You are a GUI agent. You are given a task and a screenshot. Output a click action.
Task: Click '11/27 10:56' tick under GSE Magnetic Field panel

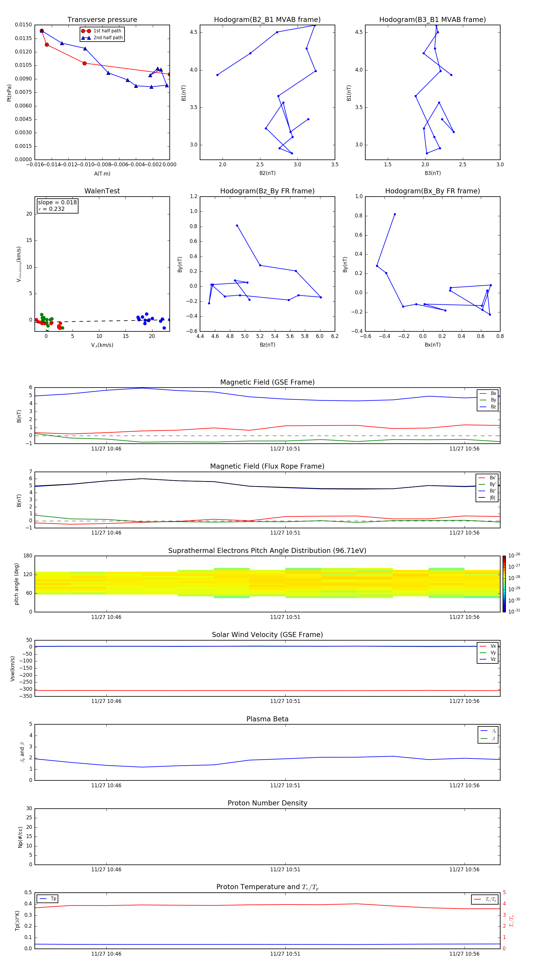[x=464, y=448]
